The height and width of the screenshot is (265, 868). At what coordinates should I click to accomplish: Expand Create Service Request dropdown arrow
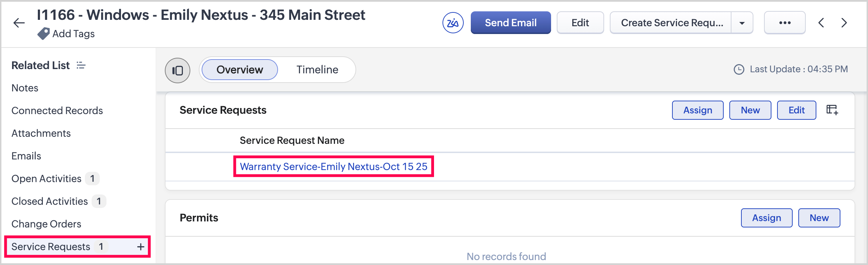[x=742, y=23]
